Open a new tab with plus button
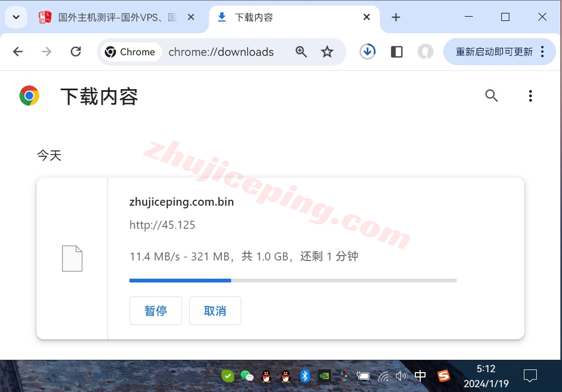Screen dimensions: 562x392 [395, 17]
